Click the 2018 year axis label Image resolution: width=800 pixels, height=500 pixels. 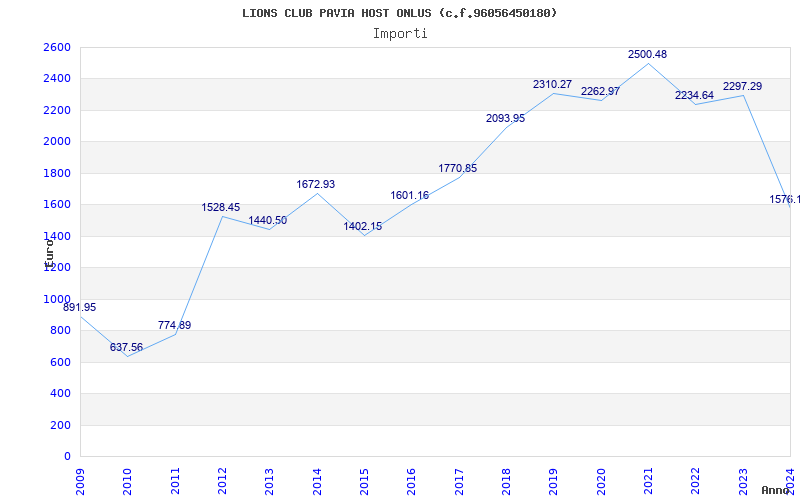point(506,481)
